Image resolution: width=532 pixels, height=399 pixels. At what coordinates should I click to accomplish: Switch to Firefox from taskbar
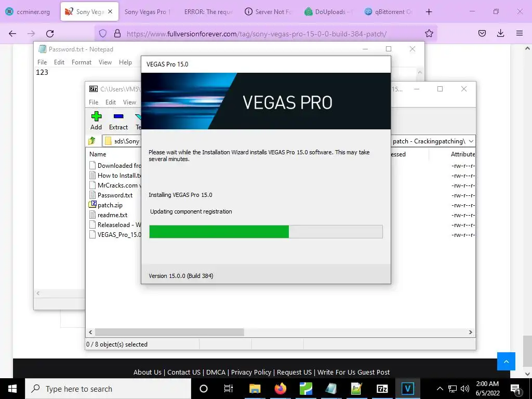(x=280, y=389)
